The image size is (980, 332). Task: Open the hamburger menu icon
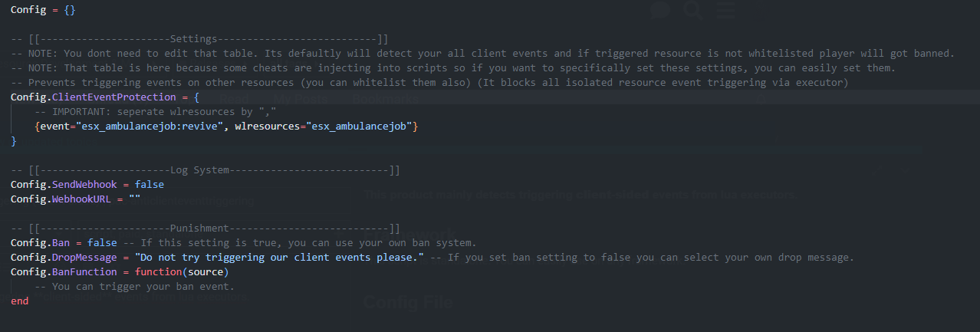[726, 11]
